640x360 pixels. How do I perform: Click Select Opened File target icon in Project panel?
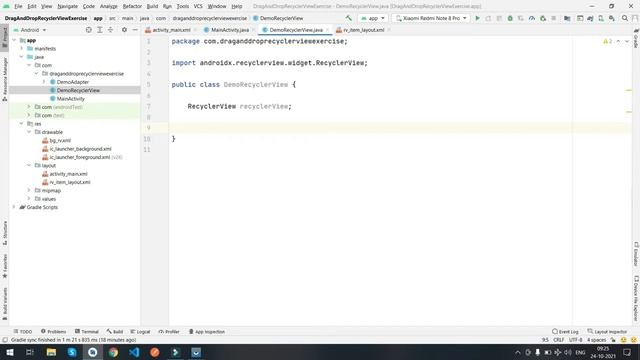[x=89, y=30]
